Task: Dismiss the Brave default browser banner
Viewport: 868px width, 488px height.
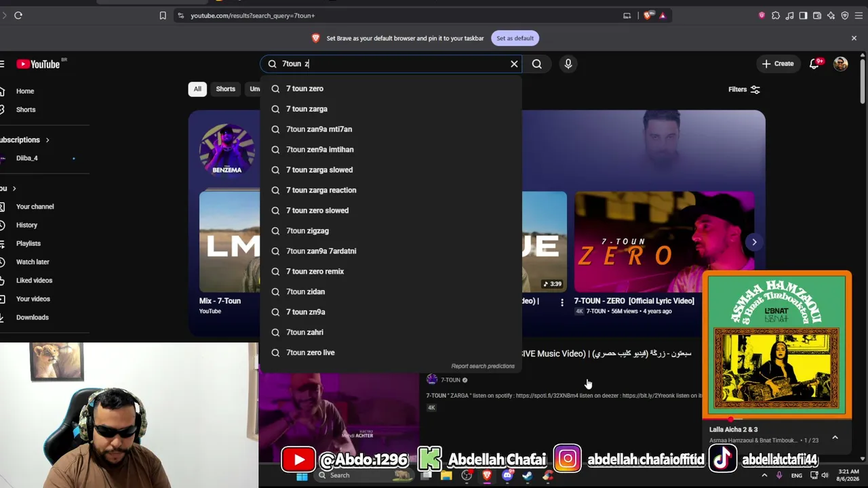Action: point(854,38)
